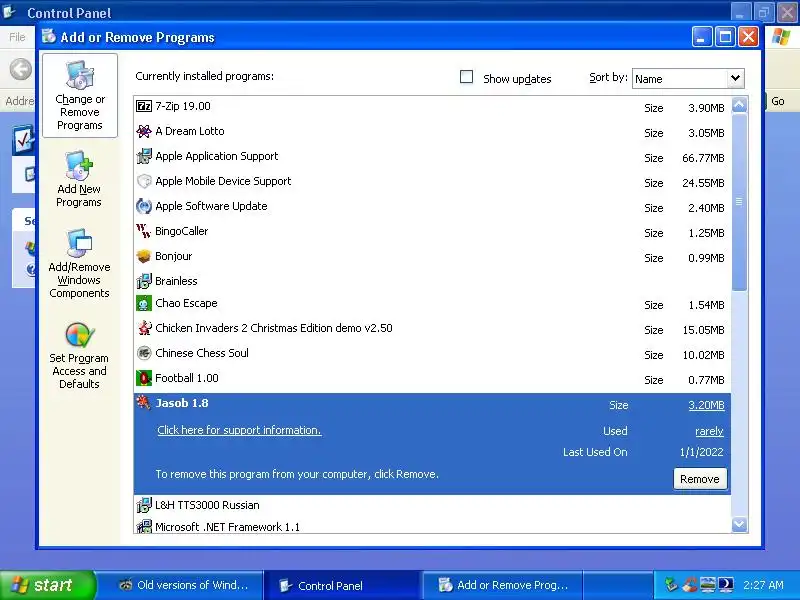Select the A Dream Lotto entry
Viewport: 800px width, 600px height.
tap(432, 132)
